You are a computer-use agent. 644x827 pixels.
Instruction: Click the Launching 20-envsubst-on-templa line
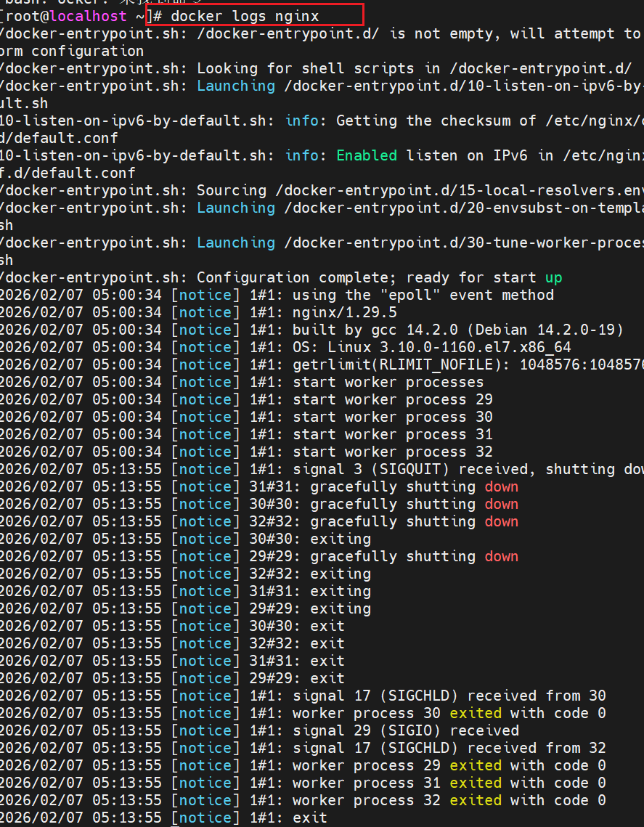[x=322, y=208]
